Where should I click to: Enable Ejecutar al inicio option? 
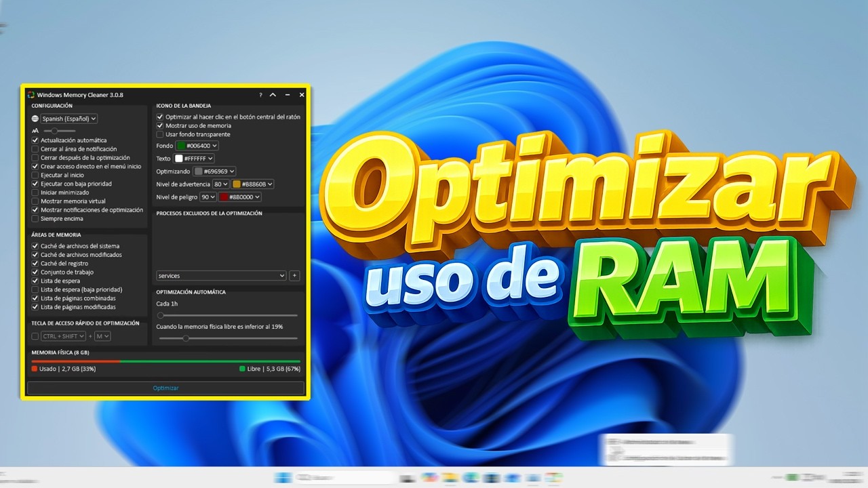point(35,175)
